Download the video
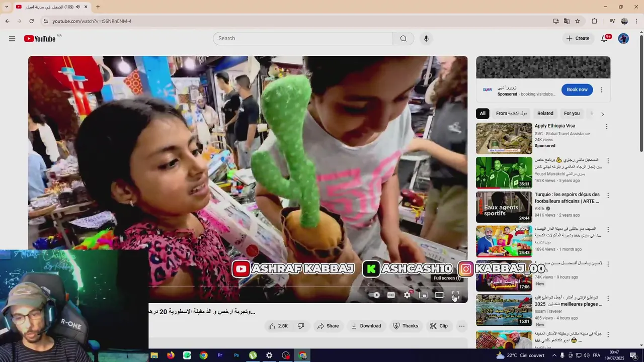 [366, 326]
